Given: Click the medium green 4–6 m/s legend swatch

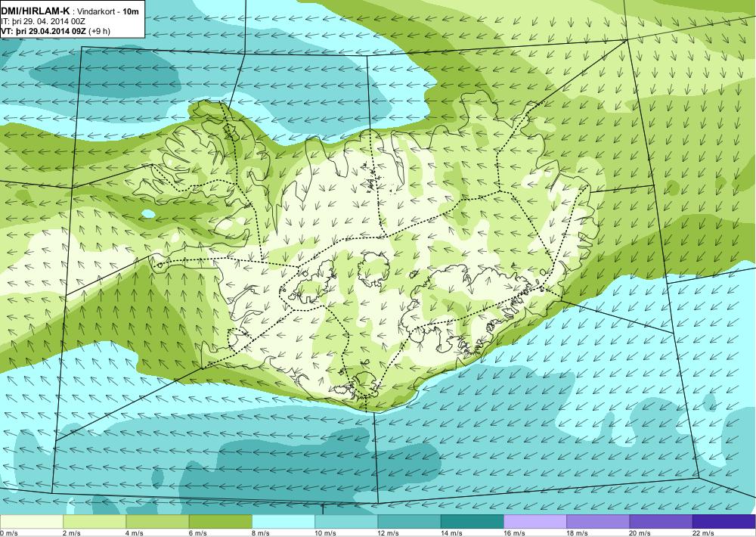Looking at the screenshot, I should point(158,522).
